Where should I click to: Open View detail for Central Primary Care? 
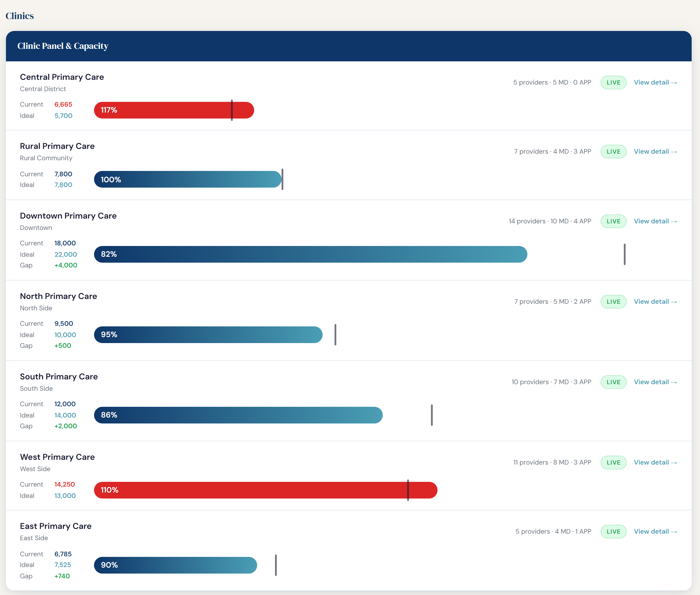pos(655,82)
